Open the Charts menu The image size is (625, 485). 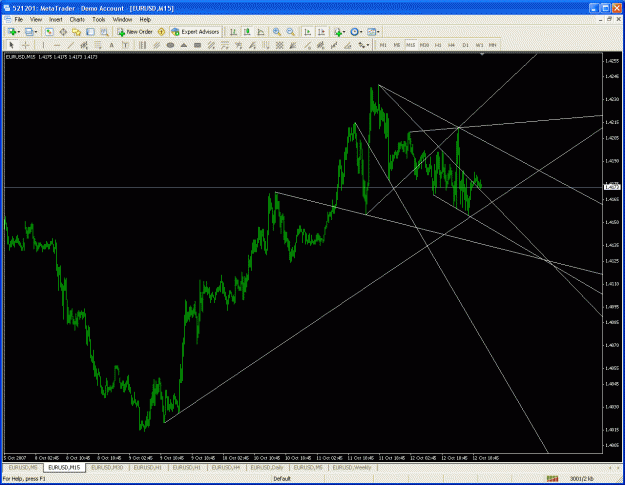[x=77, y=19]
